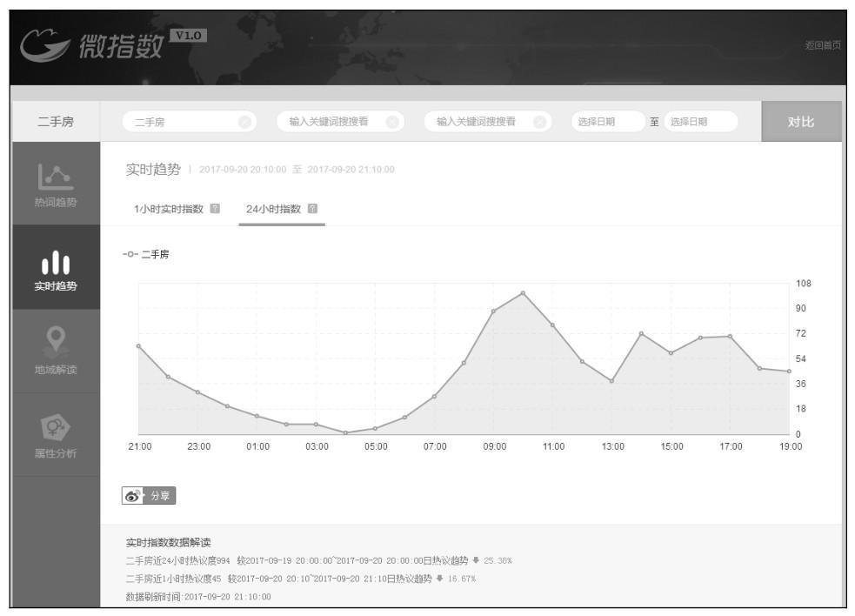The height and width of the screenshot is (616, 855).
Task: Toggle the 二手房 legend series
Action: tap(146, 254)
